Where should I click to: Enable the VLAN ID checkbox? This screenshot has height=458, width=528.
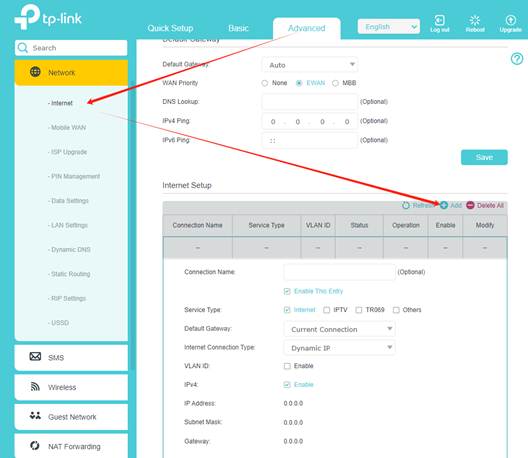[x=287, y=366]
